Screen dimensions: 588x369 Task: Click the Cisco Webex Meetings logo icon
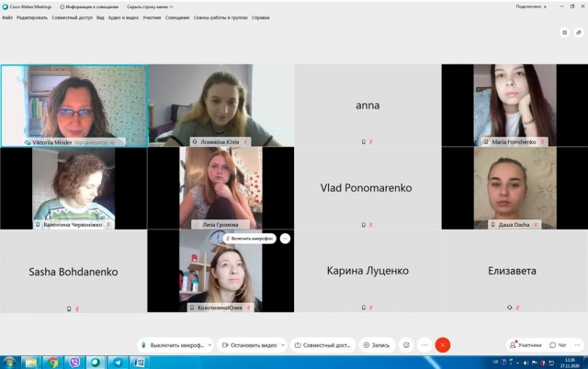[5, 6]
